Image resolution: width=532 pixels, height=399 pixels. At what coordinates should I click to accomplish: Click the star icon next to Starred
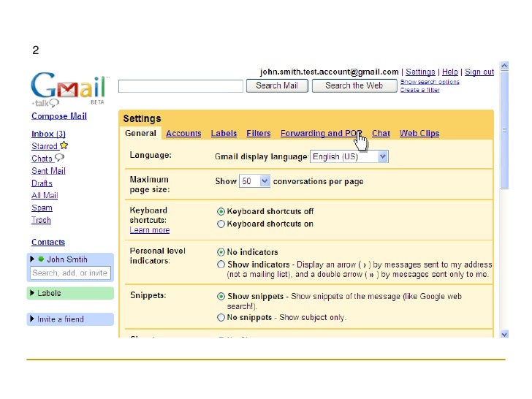(x=64, y=145)
